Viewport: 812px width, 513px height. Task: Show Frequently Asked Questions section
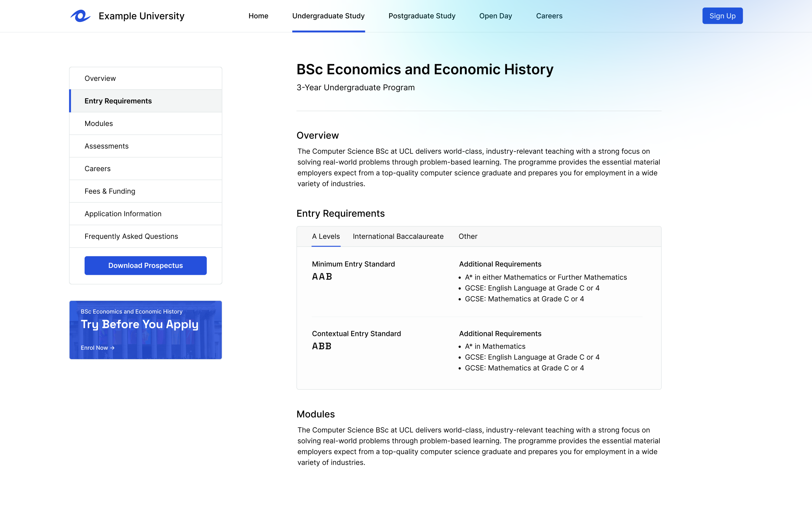coord(146,236)
